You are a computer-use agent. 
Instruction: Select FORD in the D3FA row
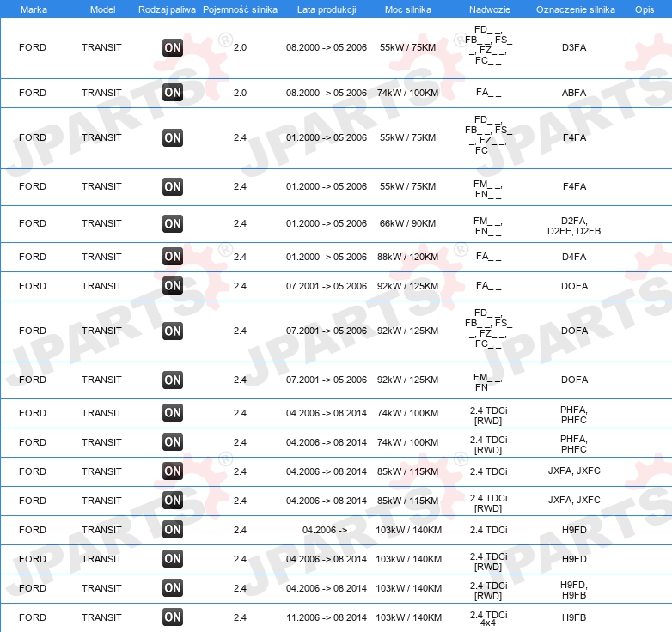pos(33,47)
